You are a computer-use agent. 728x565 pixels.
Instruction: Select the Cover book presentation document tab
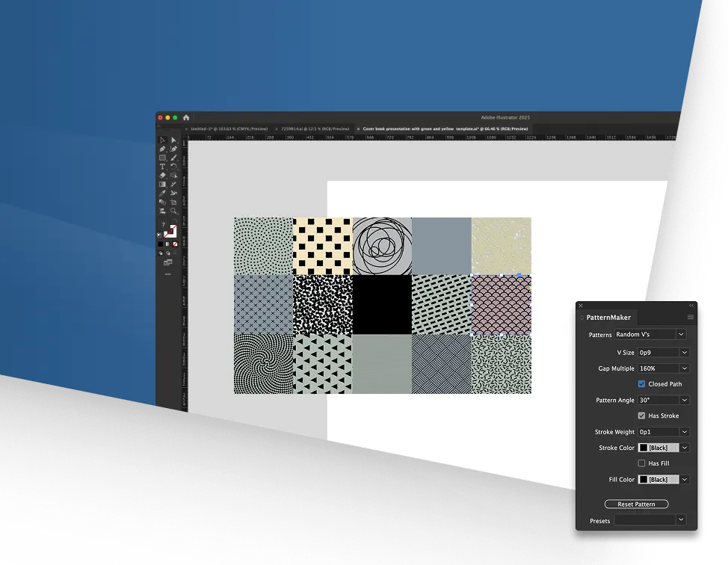pyautogui.click(x=445, y=129)
